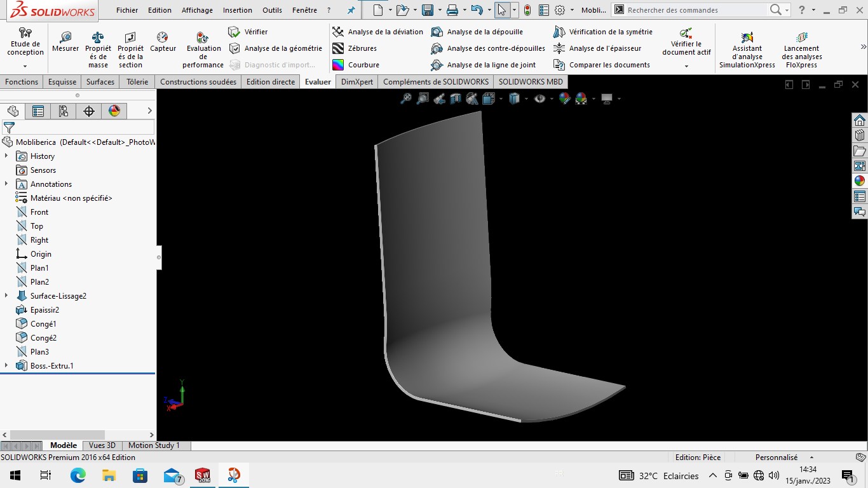Open Analyse de la ligne de joint
Screen dimensions: 868x488
pos(483,65)
